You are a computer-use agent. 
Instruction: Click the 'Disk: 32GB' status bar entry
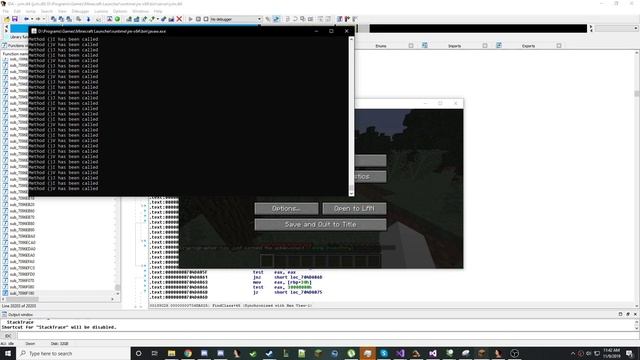60,344
